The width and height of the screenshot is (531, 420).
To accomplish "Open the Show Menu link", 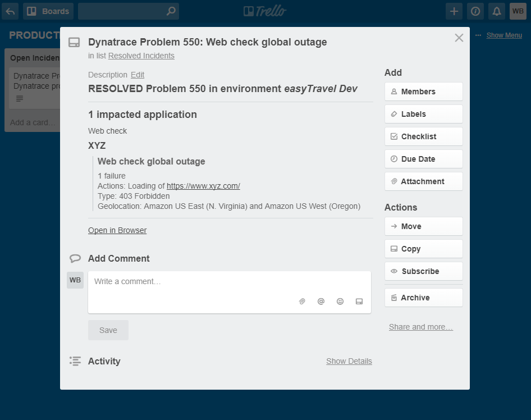I will [x=504, y=35].
